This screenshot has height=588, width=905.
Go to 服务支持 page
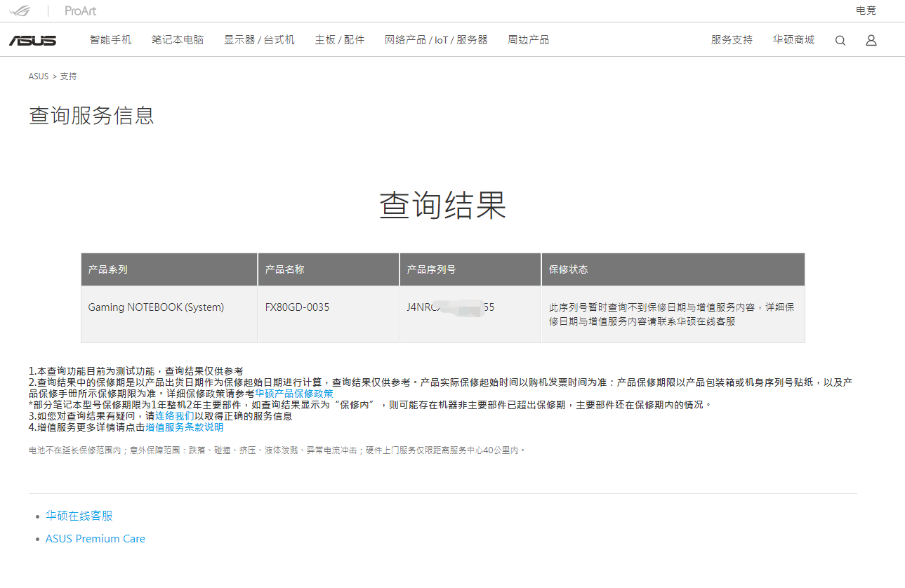(732, 40)
